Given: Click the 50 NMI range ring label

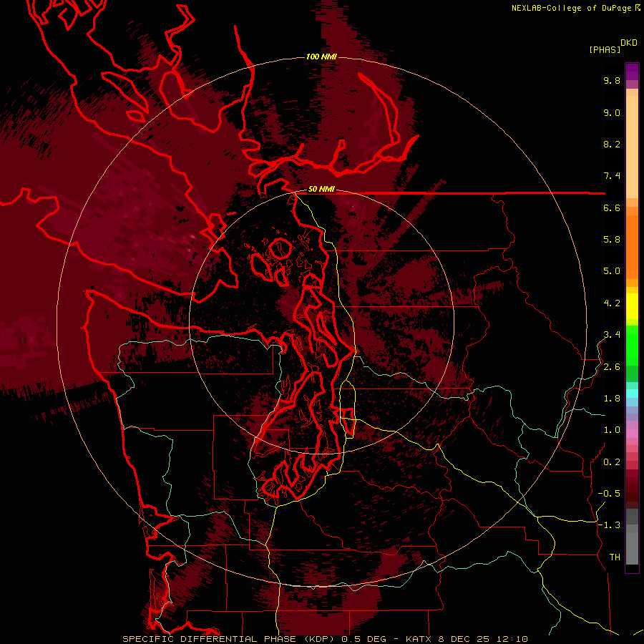Looking at the screenshot, I should 321,190.
